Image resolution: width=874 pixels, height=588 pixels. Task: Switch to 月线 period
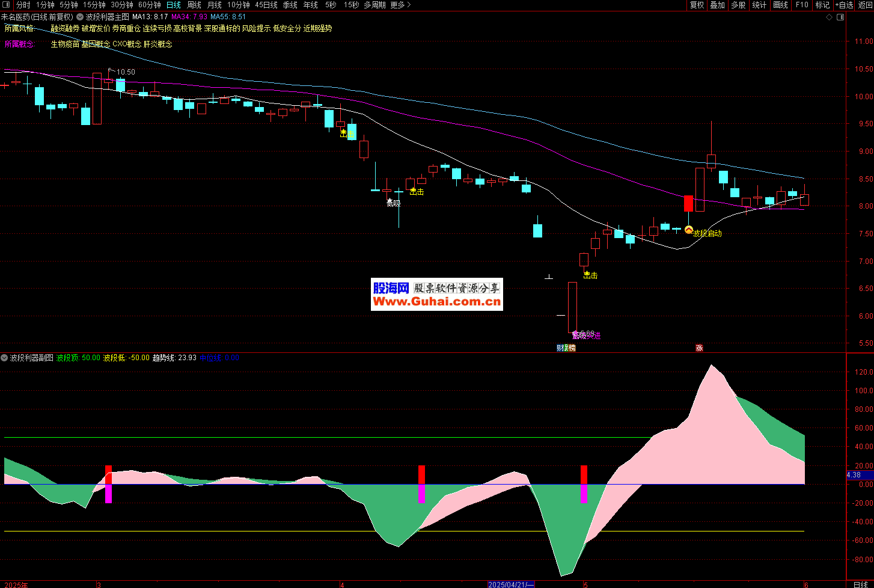pyautogui.click(x=214, y=5)
